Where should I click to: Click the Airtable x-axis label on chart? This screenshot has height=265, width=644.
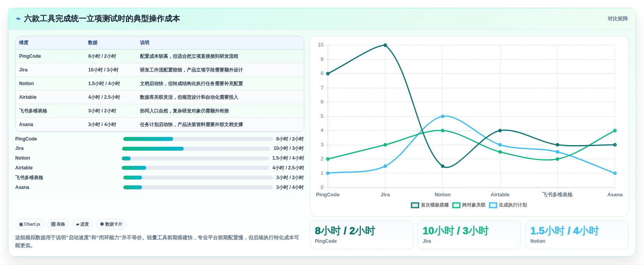500,195
